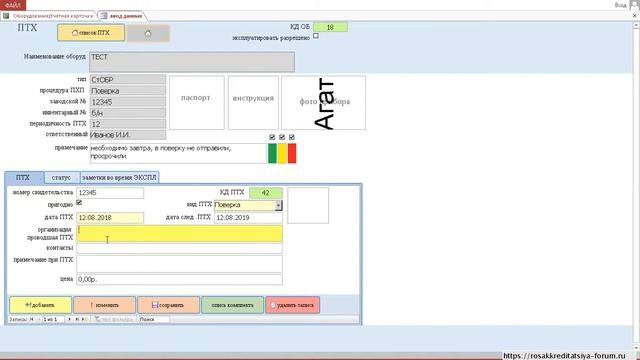640x360 pixels.
Task: Click the 'цена' field showing 0,00р.
Action: pyautogui.click(x=179, y=280)
